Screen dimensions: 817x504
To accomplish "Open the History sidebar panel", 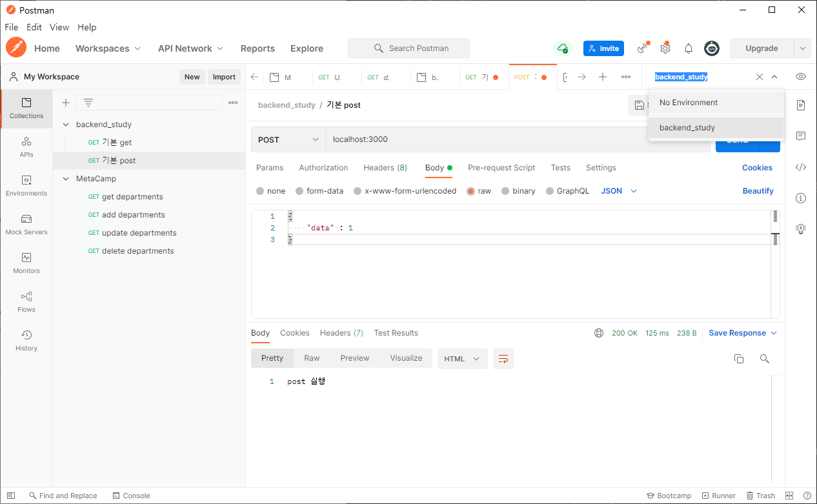I will point(26,341).
